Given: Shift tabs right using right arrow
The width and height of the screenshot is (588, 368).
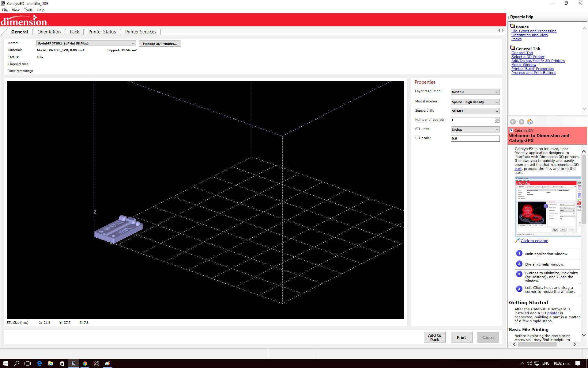Looking at the screenshot, I should pos(503,31).
